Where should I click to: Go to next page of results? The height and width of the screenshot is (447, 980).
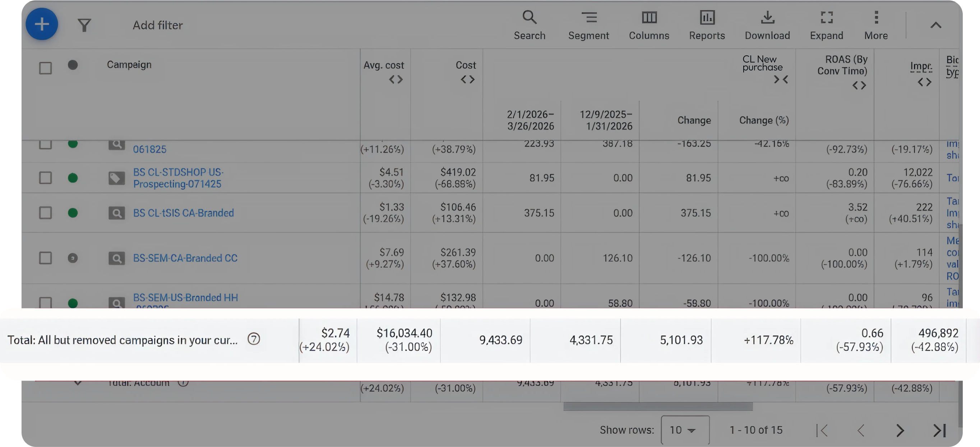[900, 430]
